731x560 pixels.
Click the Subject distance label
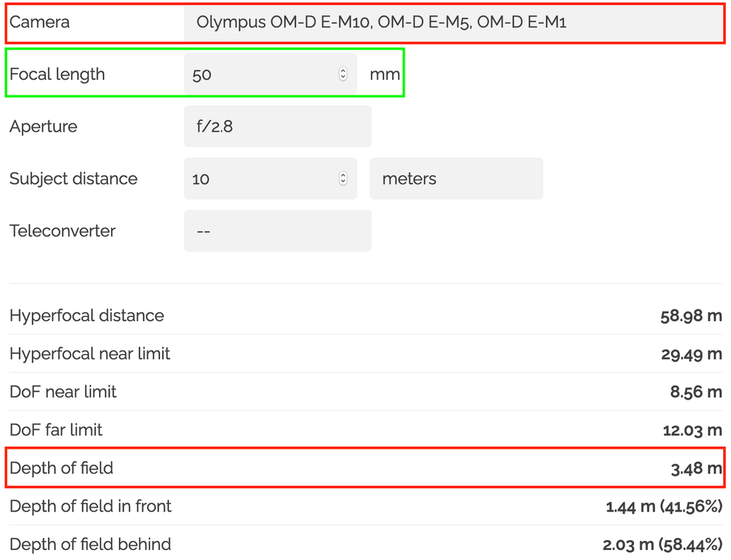coord(73,179)
